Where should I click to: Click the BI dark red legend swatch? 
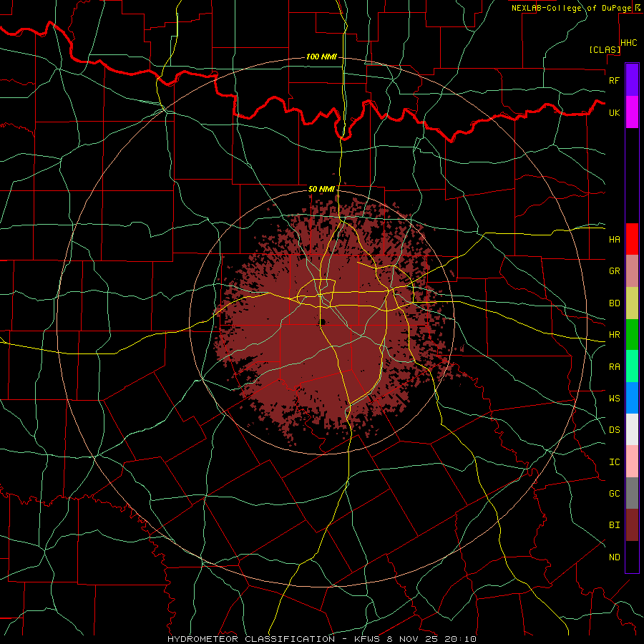click(x=632, y=525)
